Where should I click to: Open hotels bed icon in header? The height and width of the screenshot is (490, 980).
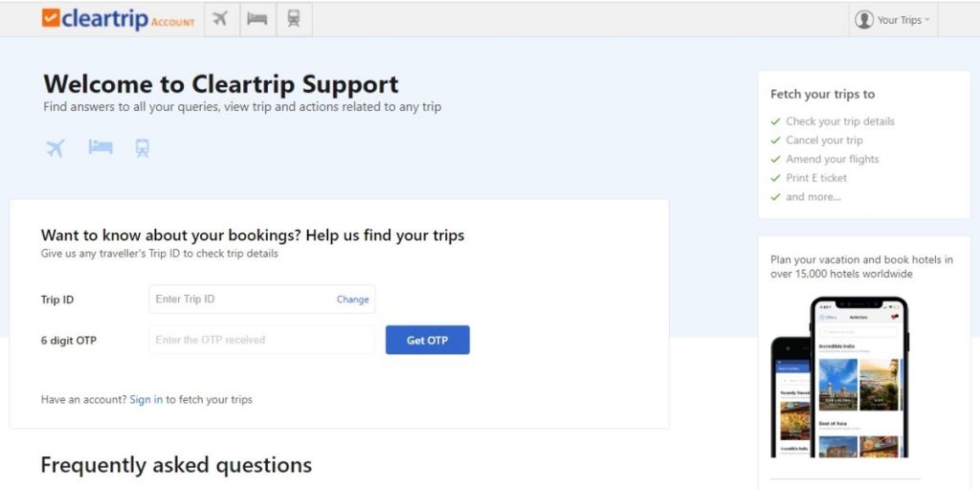pos(257,19)
